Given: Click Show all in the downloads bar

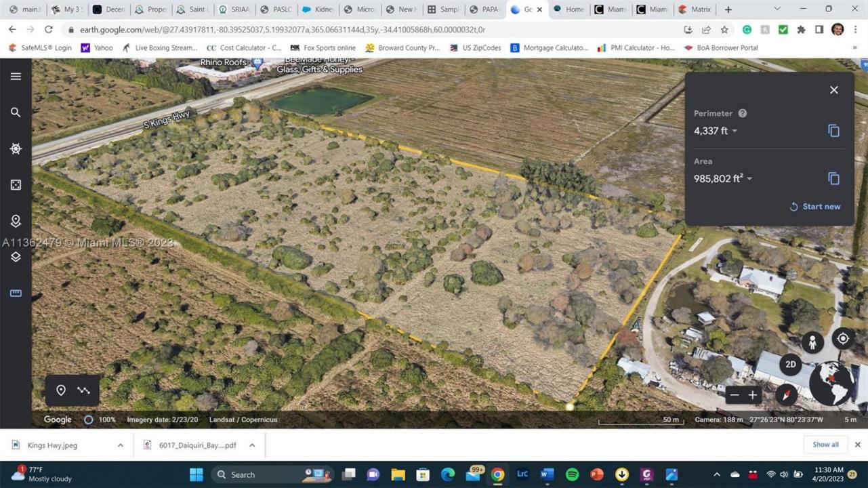Looking at the screenshot, I should coord(825,445).
